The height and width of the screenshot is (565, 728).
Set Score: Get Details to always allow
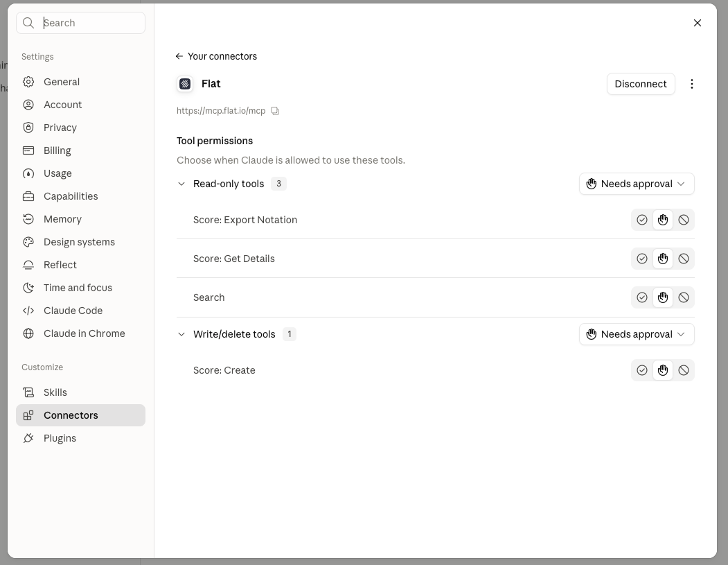point(642,259)
